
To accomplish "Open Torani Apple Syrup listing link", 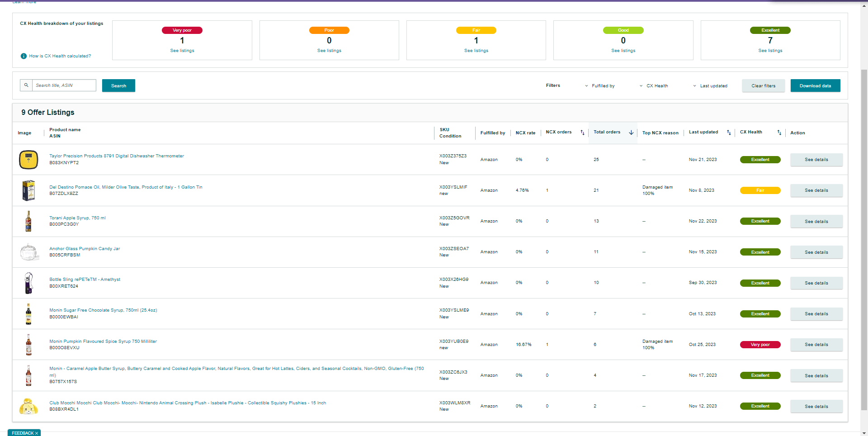I will tap(77, 218).
